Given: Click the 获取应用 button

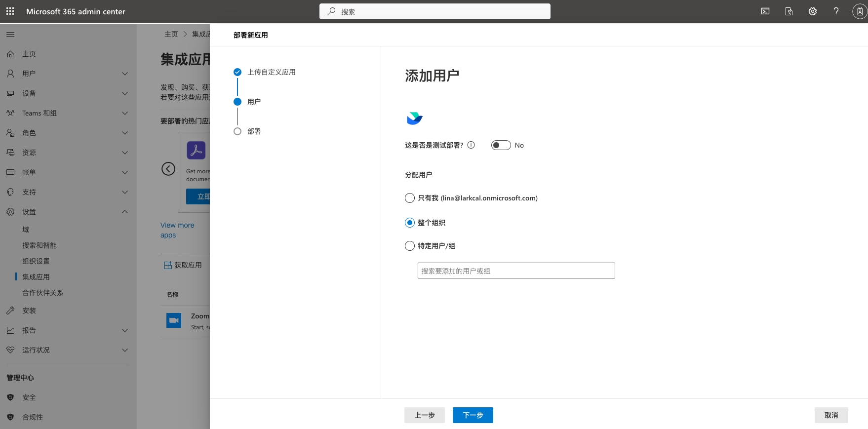Looking at the screenshot, I should click(183, 265).
